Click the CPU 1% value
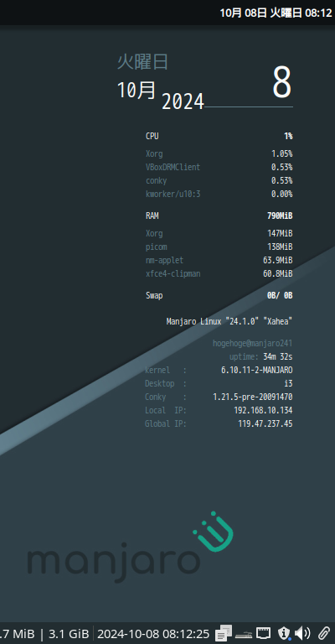 click(x=288, y=136)
